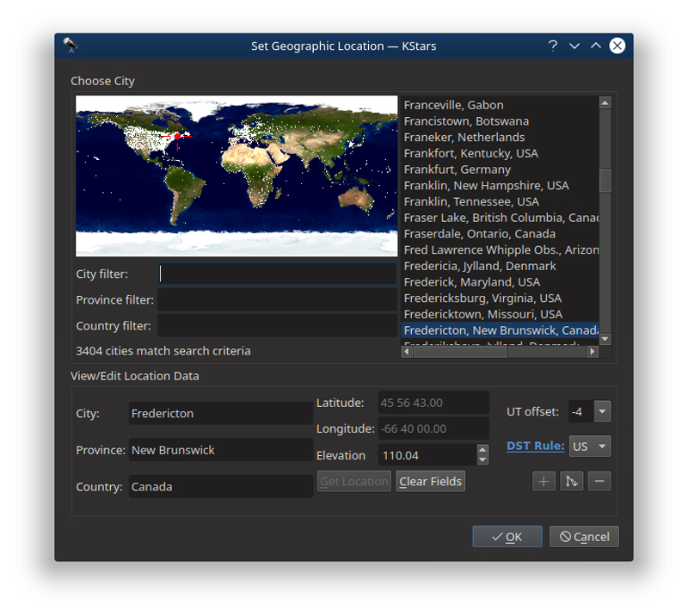This screenshot has width=688, height=616.
Task: Dismiss the dialog with Cancel
Action: [x=584, y=536]
